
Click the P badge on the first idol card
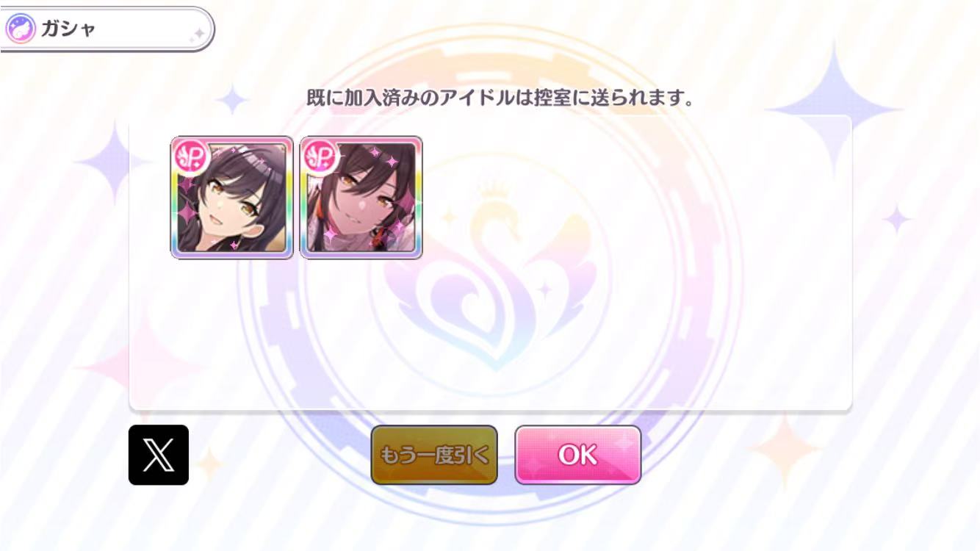coord(189,156)
